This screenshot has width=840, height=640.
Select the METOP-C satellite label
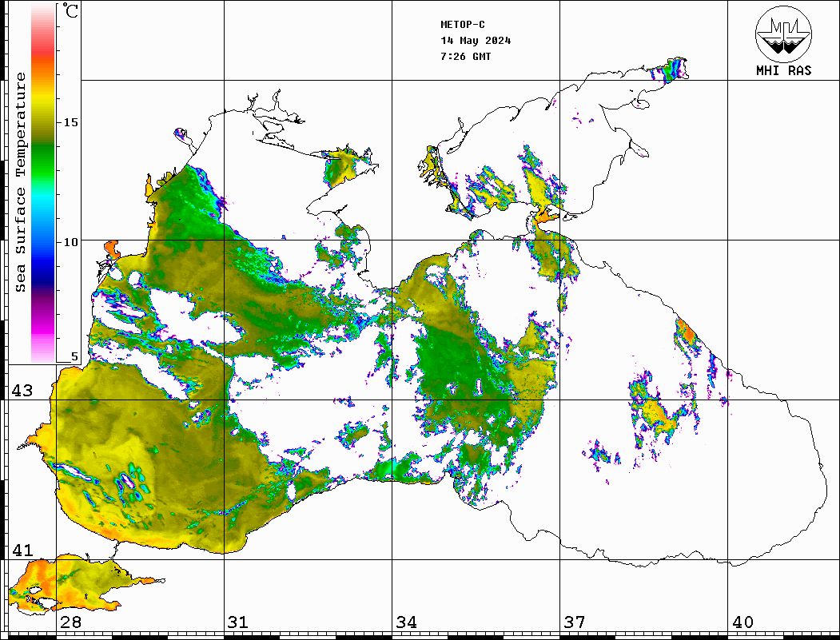pos(463,25)
